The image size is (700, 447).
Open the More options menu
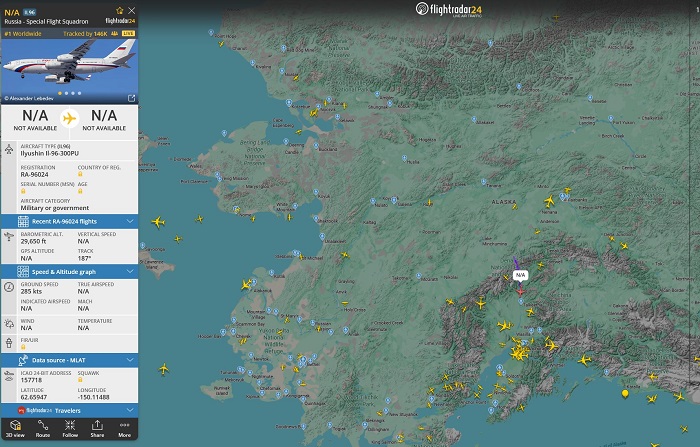(124, 430)
